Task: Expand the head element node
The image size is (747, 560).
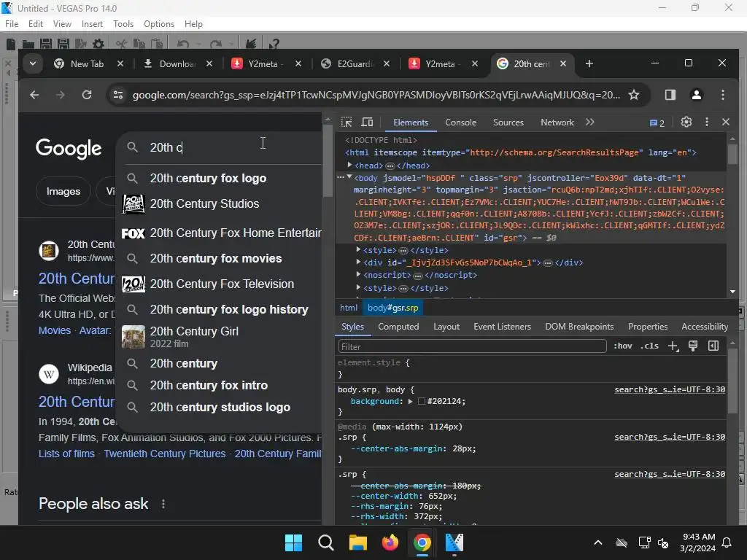Action: click(x=349, y=166)
